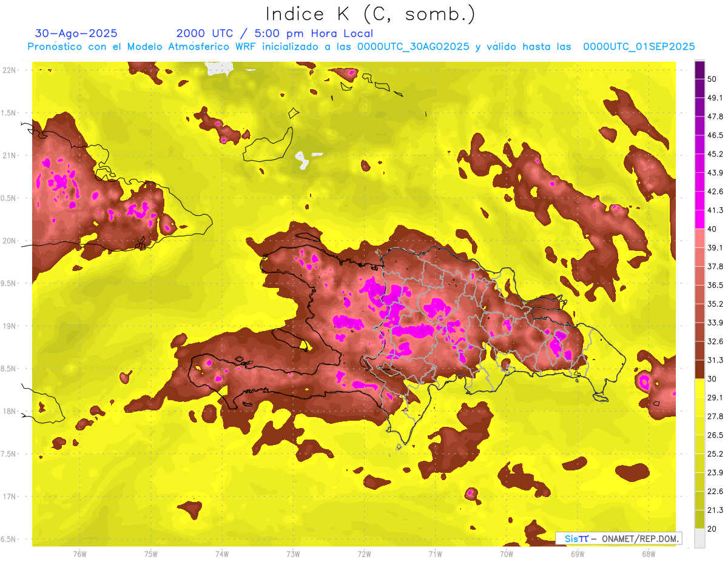Click the 76W longitude axis label

[79, 554]
